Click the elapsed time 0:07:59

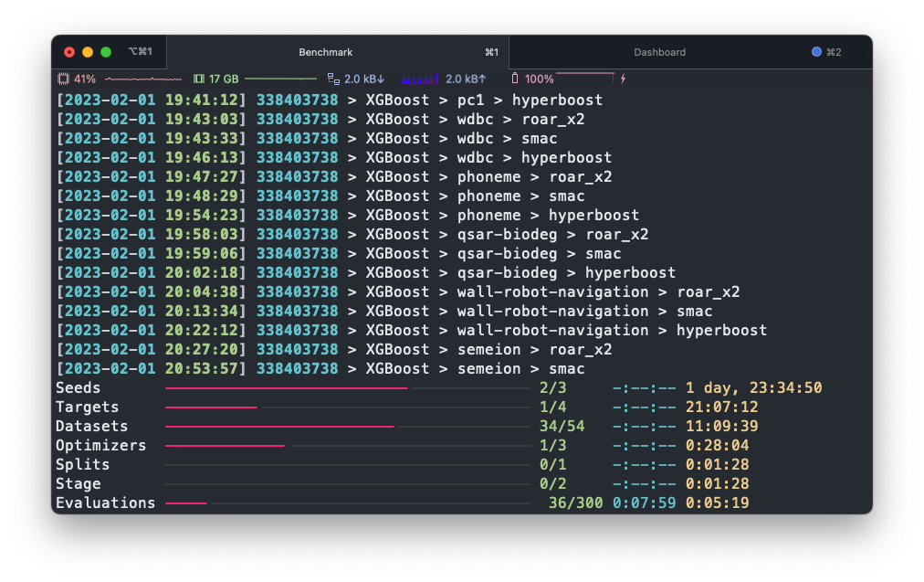644,503
